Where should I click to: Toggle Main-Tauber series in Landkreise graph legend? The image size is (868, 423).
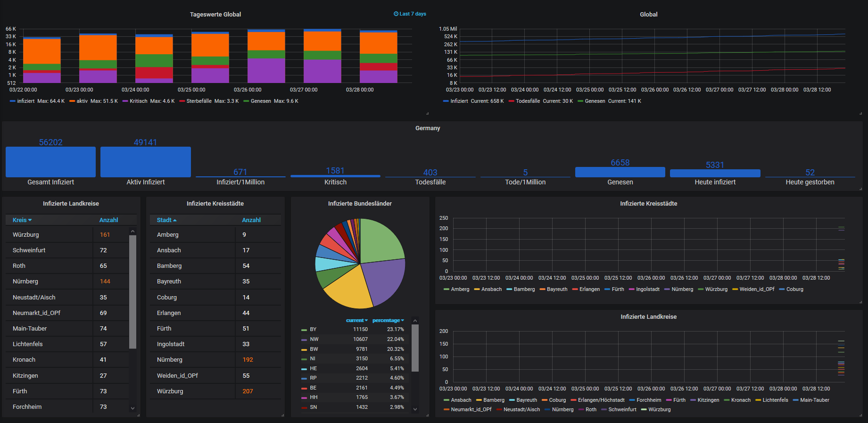(x=815, y=400)
